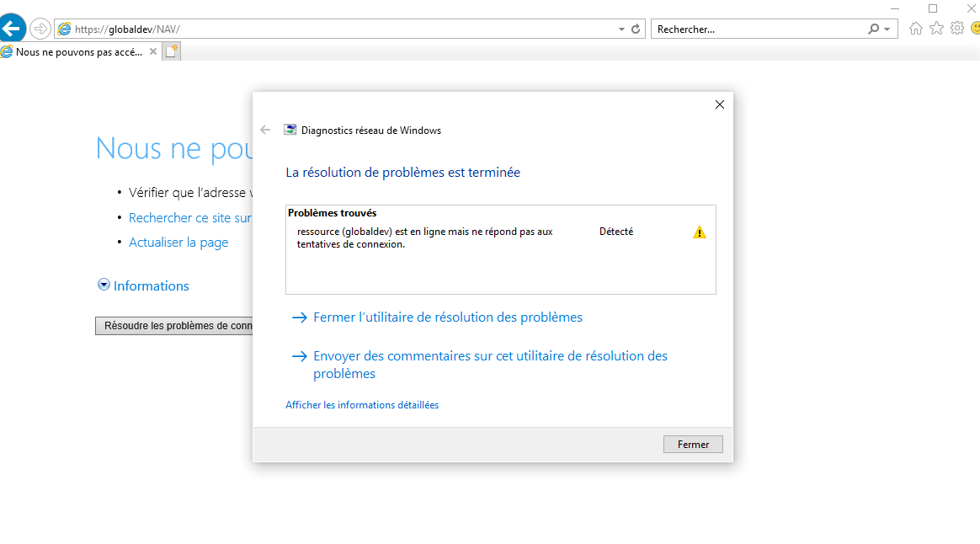Open a new tab

tap(171, 52)
